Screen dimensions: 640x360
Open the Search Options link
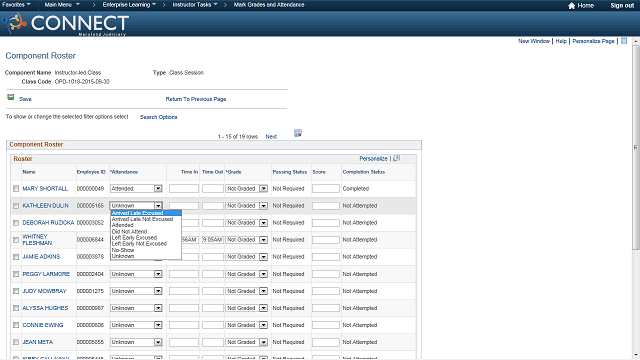pyautogui.click(x=159, y=117)
